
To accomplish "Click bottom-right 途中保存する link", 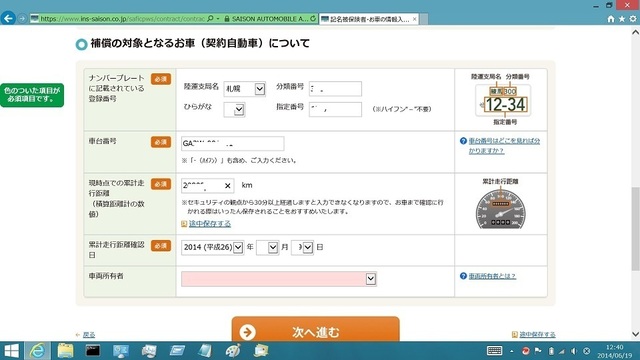I will pyautogui.click(x=537, y=334).
